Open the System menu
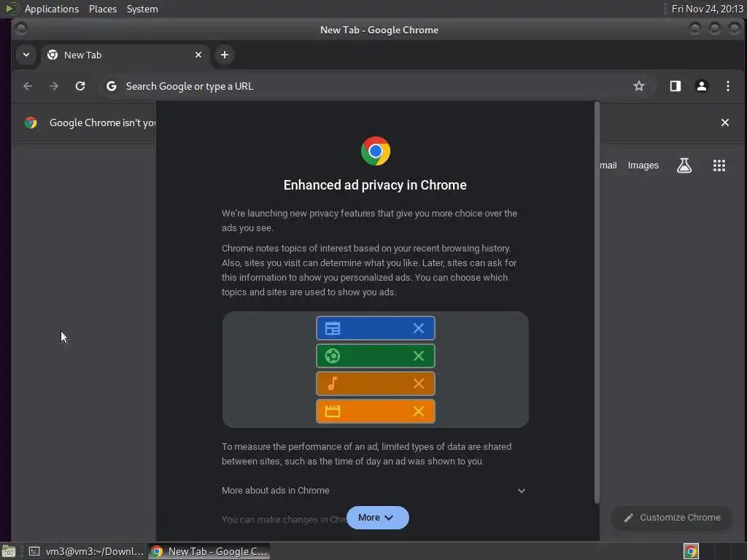Viewport: 747px width, 560px height. pos(142,9)
